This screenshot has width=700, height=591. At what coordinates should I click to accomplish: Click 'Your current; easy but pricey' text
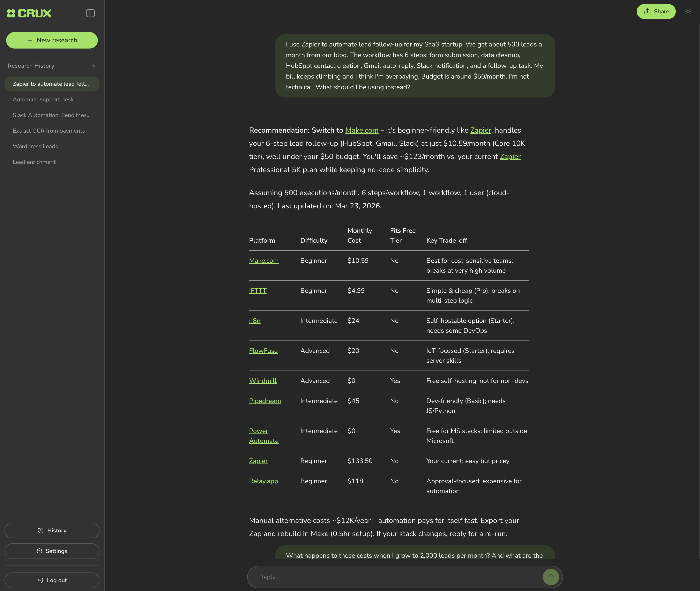468,461
